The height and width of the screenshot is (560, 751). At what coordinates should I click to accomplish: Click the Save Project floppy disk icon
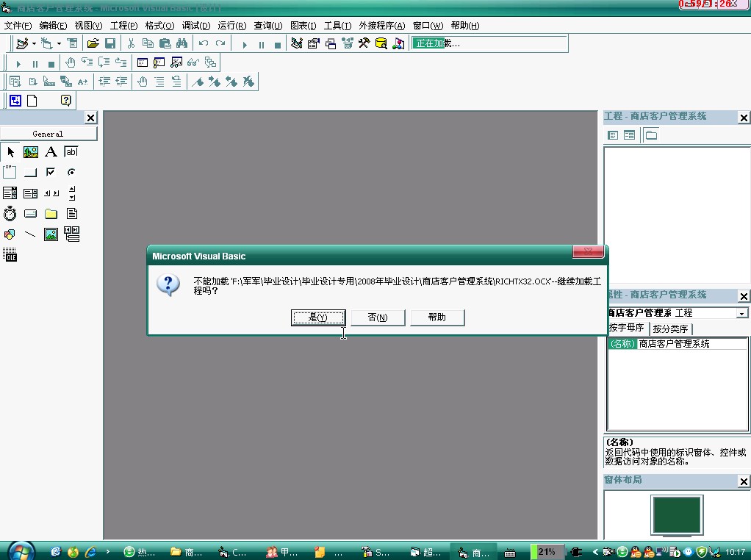click(110, 43)
